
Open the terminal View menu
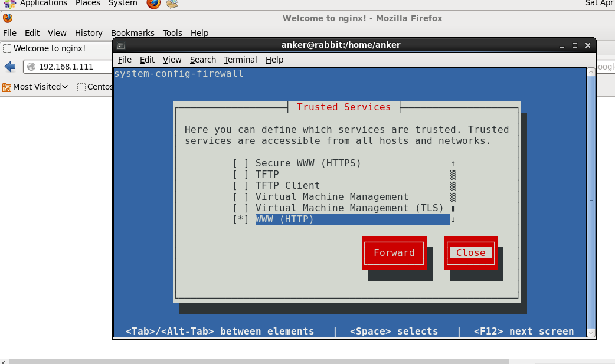(x=172, y=60)
